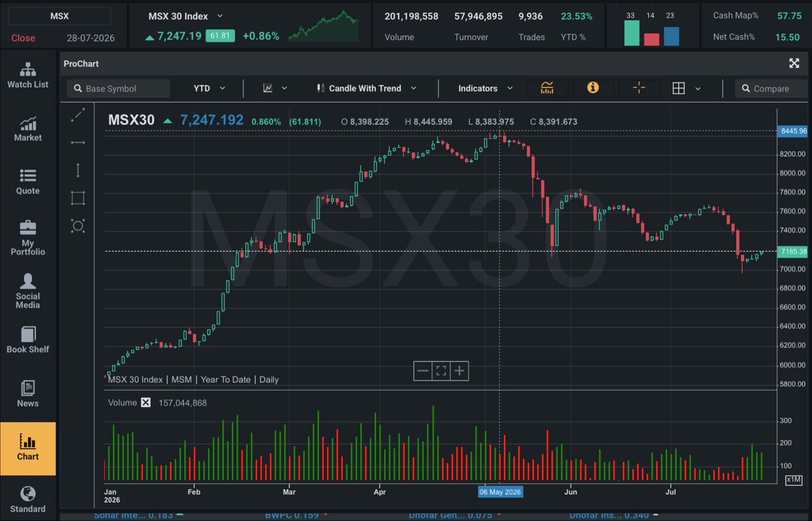Click the Volume indicator value 157,044,868
This screenshot has width=812, height=521.
pos(183,403)
